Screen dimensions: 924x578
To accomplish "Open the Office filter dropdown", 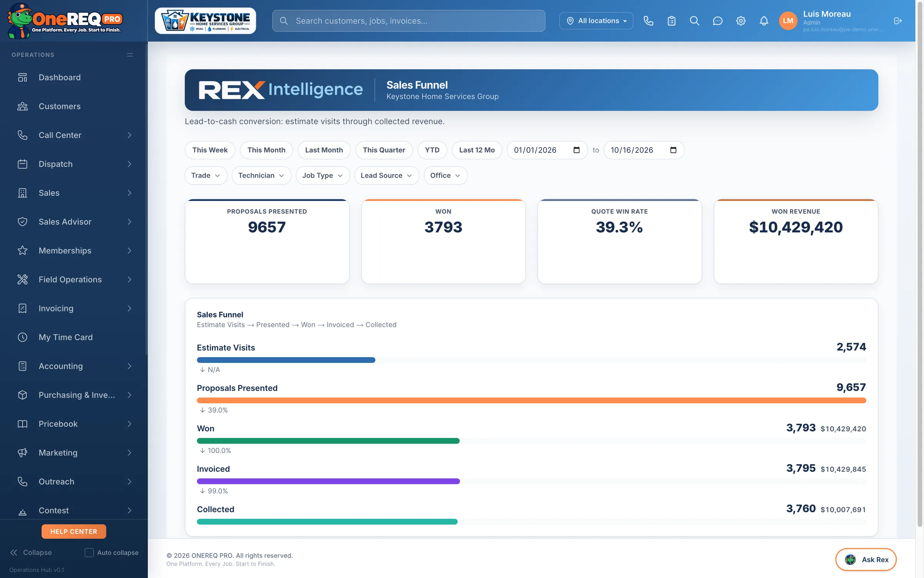I will click(x=445, y=175).
